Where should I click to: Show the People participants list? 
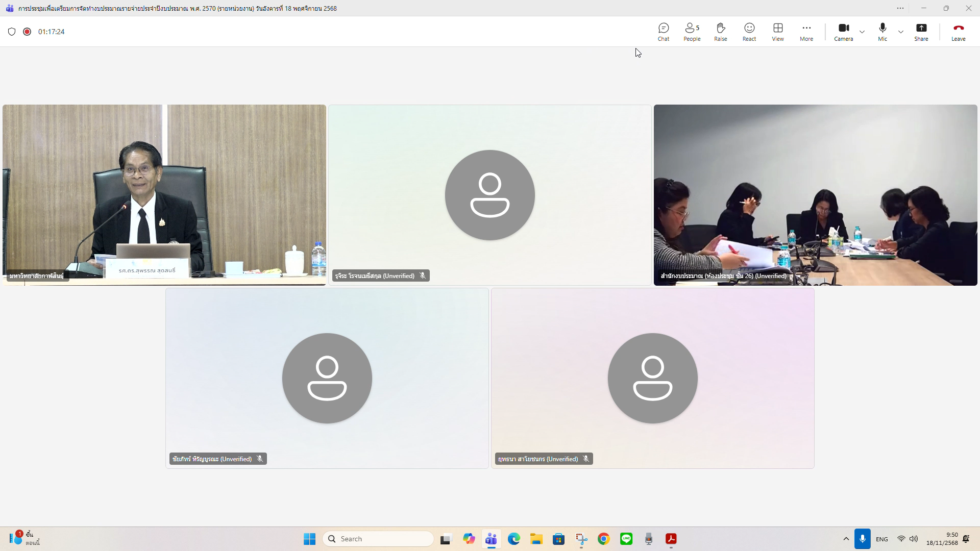coord(692,32)
